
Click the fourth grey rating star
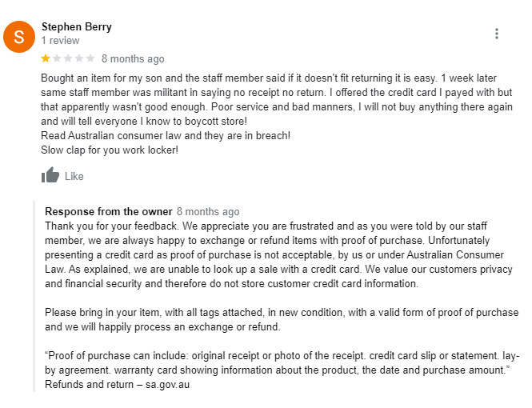[x=79, y=58]
